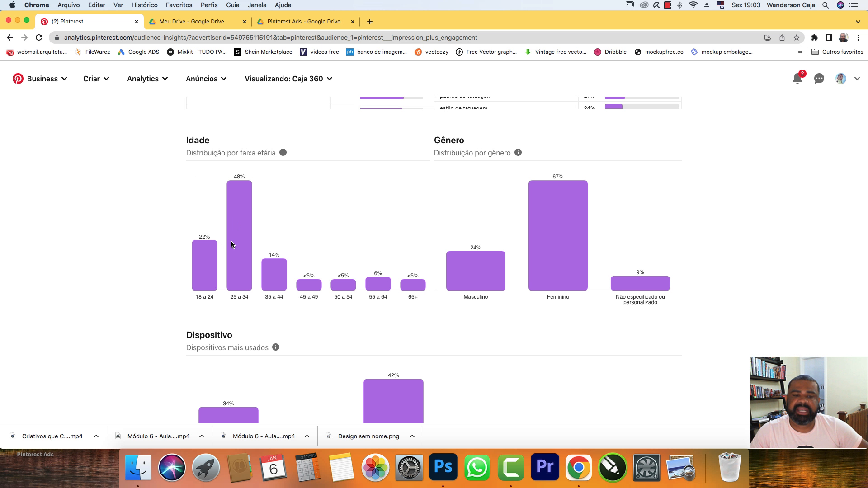Open the Histórico menu in the menu bar
The height and width of the screenshot is (488, 868).
point(144,5)
